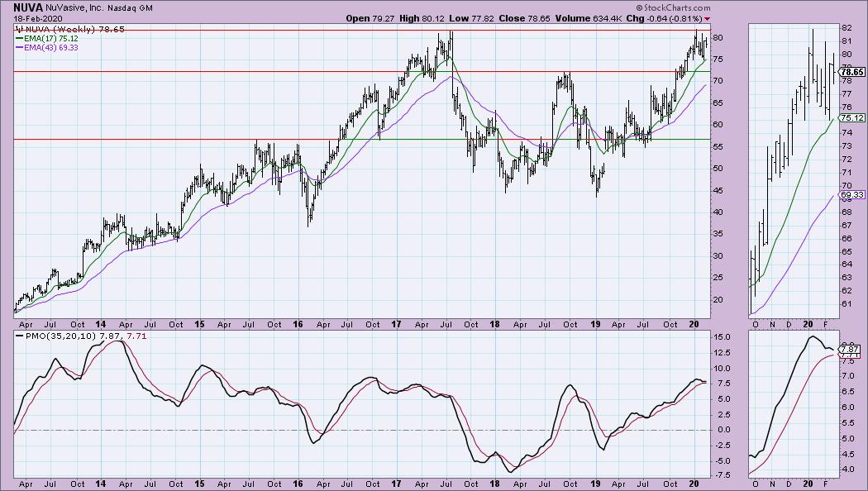Click the boxed 69.33 EMA tag on the zoom panel
This screenshot has height=491, width=868.
(x=852, y=195)
